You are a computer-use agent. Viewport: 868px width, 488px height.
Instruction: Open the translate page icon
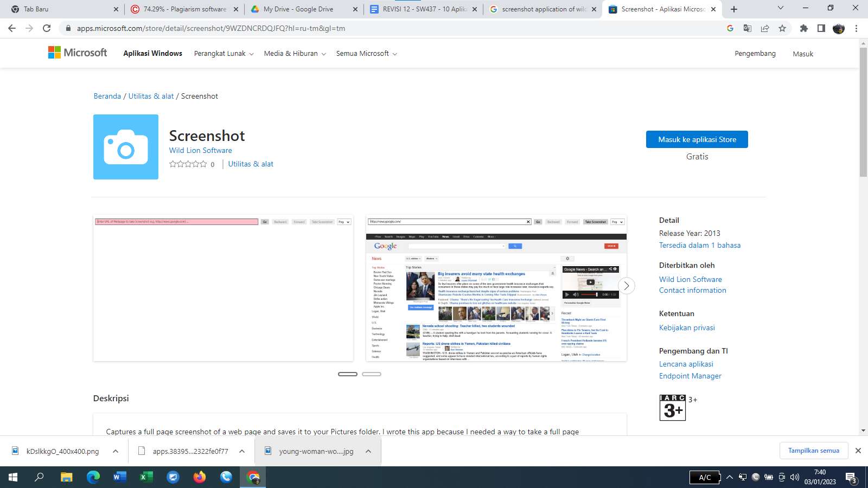point(748,28)
